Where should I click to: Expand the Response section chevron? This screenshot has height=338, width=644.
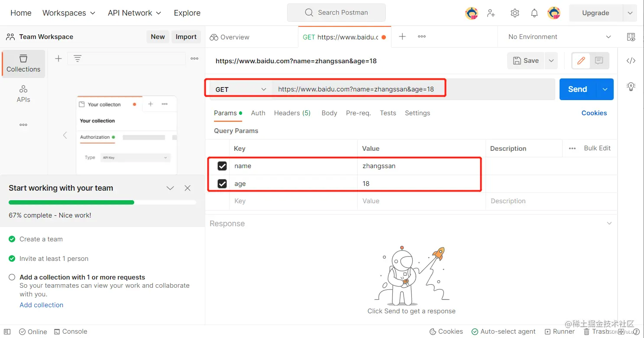click(x=609, y=224)
